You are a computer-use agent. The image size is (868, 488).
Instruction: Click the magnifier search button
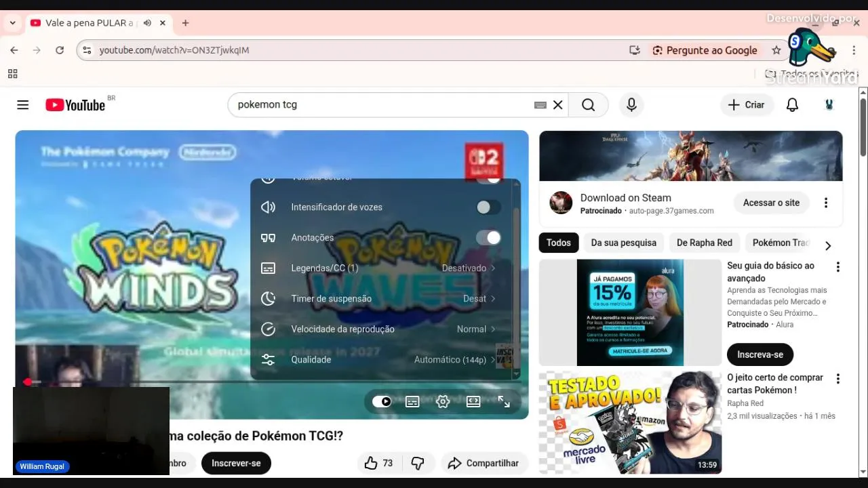pos(588,105)
